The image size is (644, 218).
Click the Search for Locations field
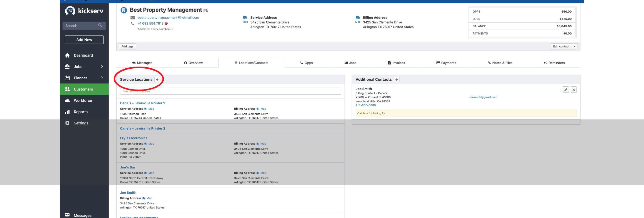point(230,91)
